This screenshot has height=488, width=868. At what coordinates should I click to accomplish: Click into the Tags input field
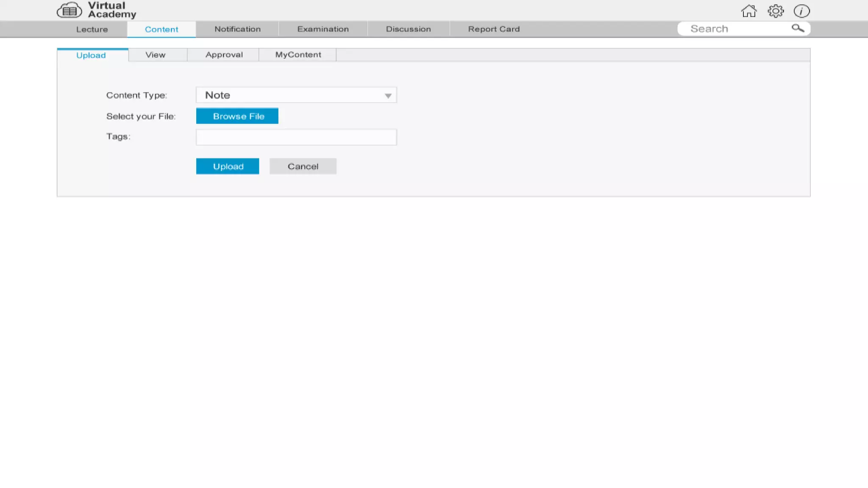pyautogui.click(x=296, y=137)
